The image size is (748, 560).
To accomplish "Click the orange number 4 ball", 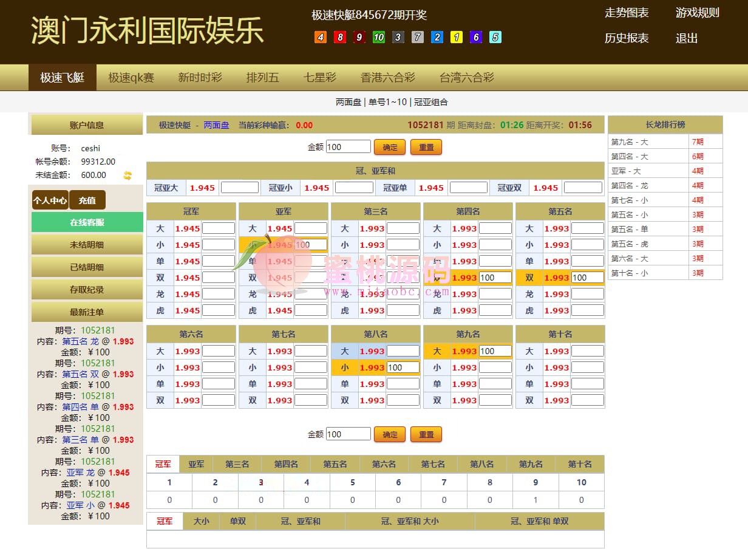I will coord(321,37).
